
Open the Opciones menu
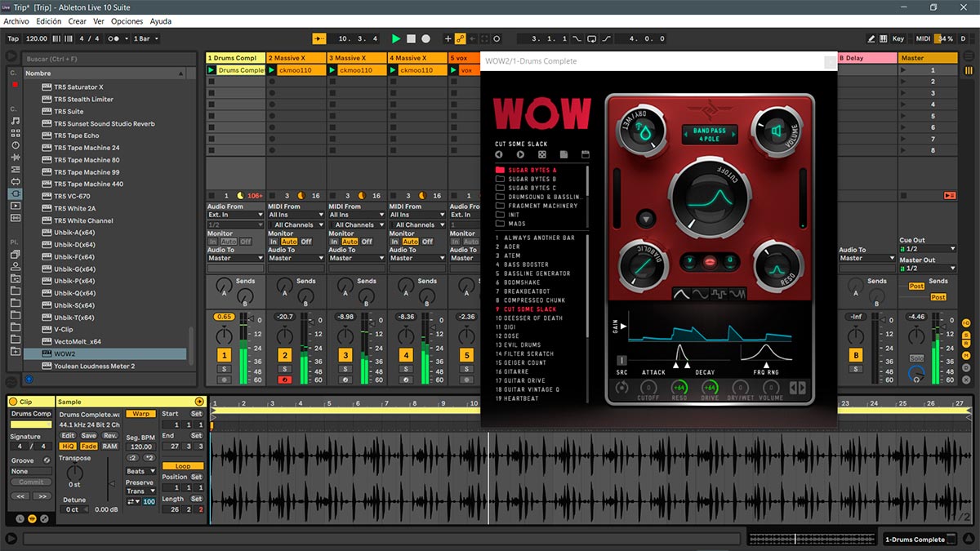pyautogui.click(x=127, y=21)
